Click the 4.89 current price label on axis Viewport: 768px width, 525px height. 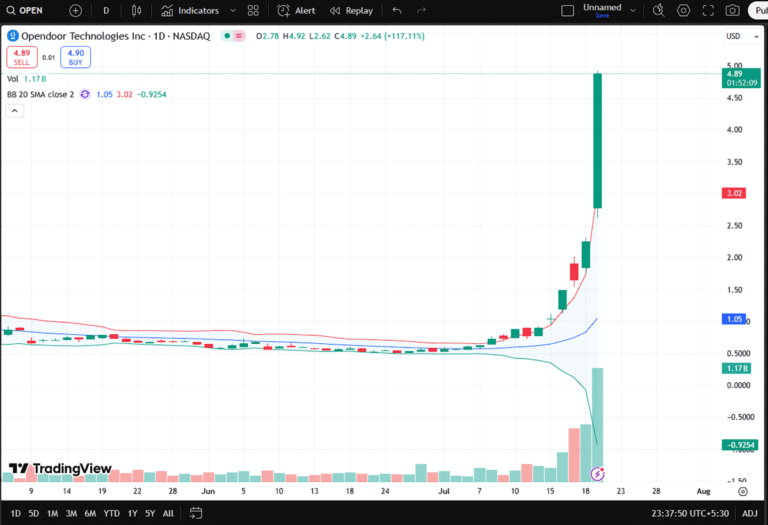coord(741,78)
